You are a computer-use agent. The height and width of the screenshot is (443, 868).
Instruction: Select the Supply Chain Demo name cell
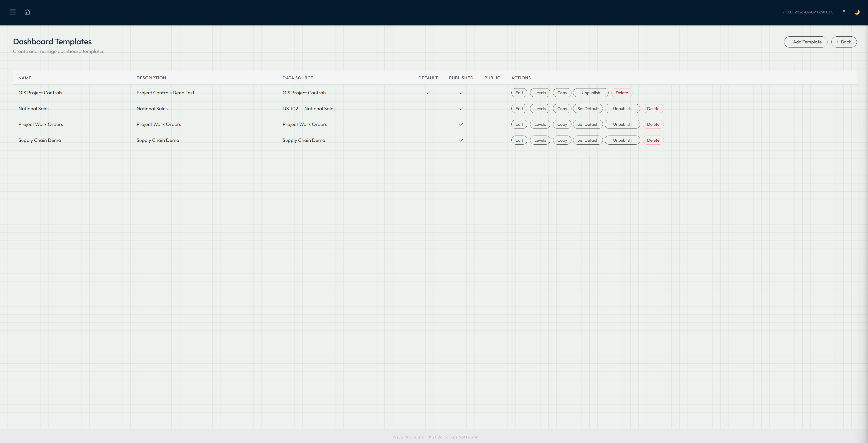[x=39, y=140]
